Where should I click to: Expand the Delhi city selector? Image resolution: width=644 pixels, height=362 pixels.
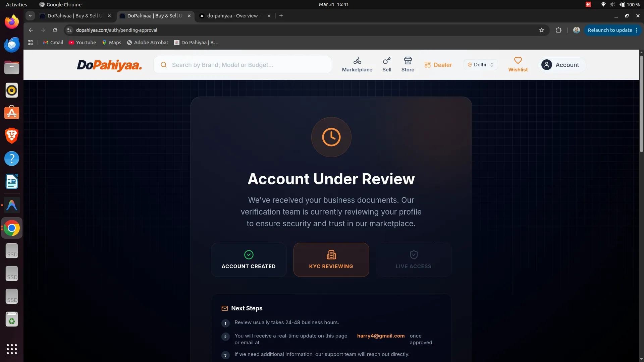(x=481, y=65)
